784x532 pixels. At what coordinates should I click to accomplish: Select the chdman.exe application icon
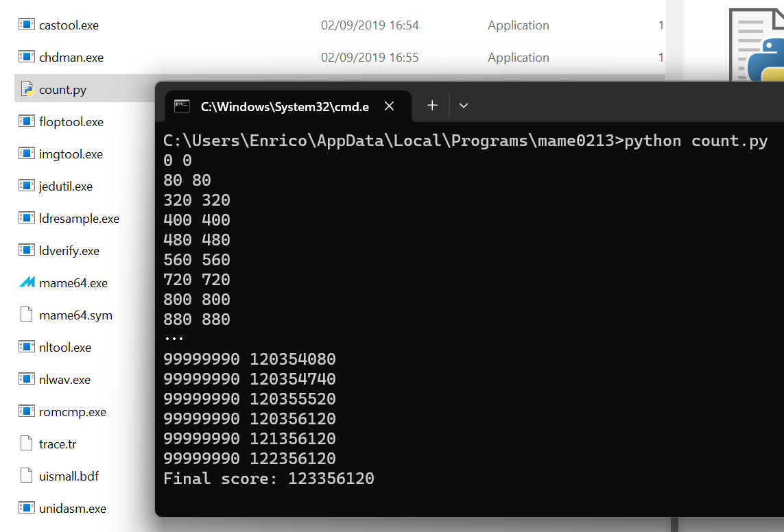pyautogui.click(x=27, y=58)
